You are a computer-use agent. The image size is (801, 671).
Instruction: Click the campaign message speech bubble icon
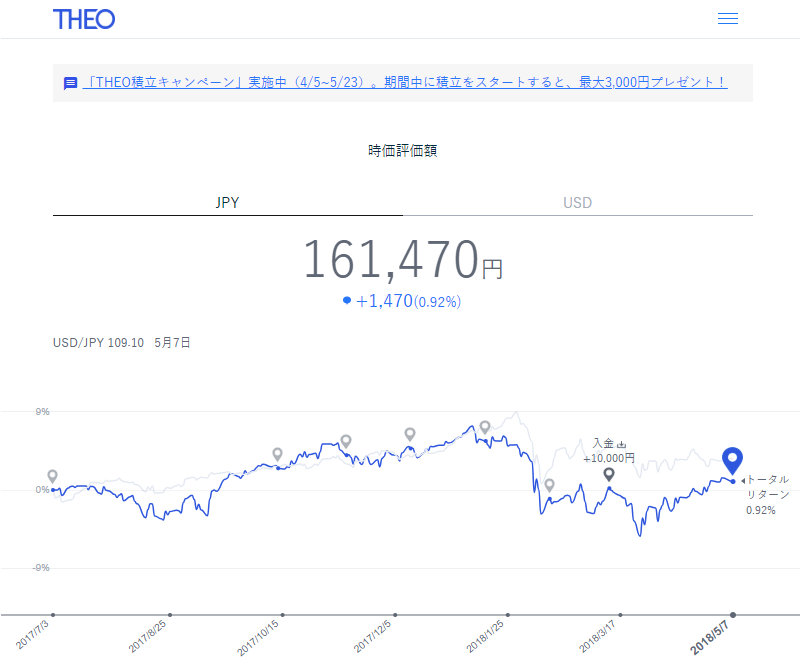70,83
